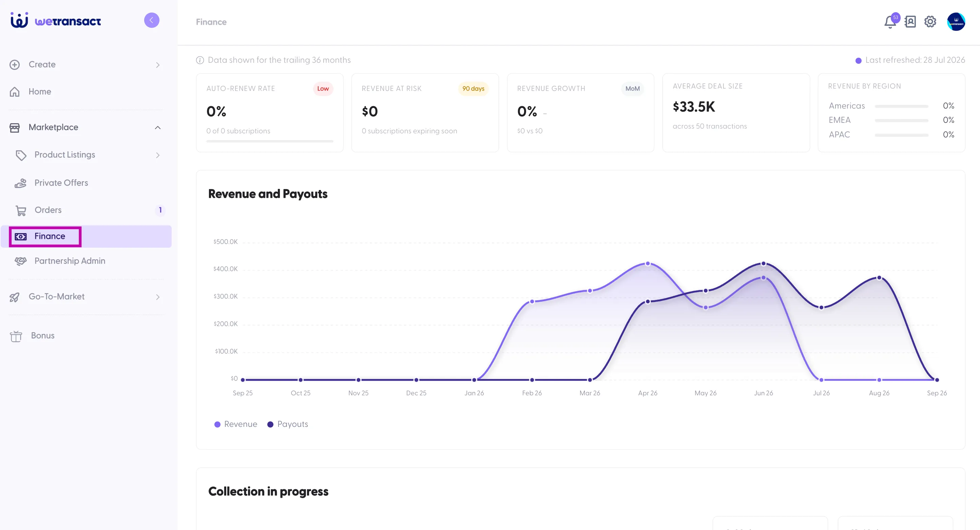Image resolution: width=980 pixels, height=530 pixels.
Task: Click the $33.5K average deal size value
Action: (x=694, y=107)
